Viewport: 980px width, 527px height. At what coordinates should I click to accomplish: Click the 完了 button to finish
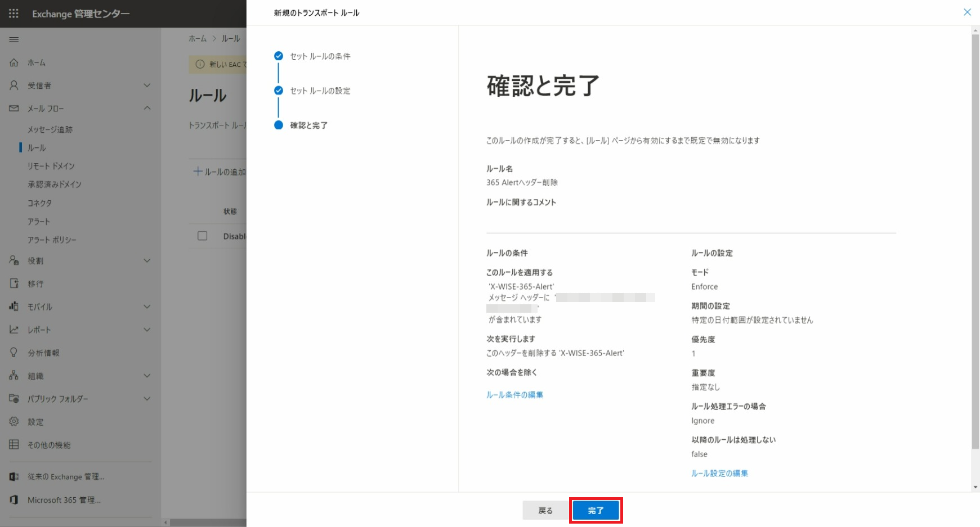(596, 511)
